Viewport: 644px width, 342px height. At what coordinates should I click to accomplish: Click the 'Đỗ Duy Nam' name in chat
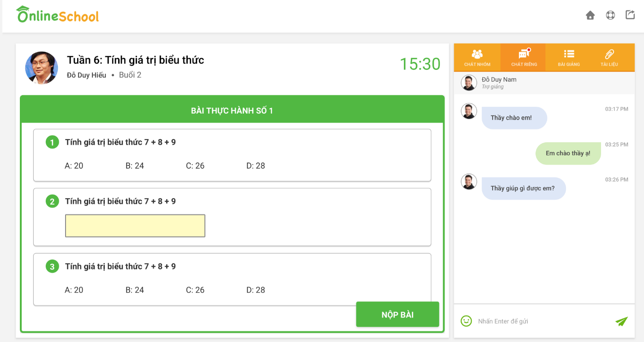499,79
